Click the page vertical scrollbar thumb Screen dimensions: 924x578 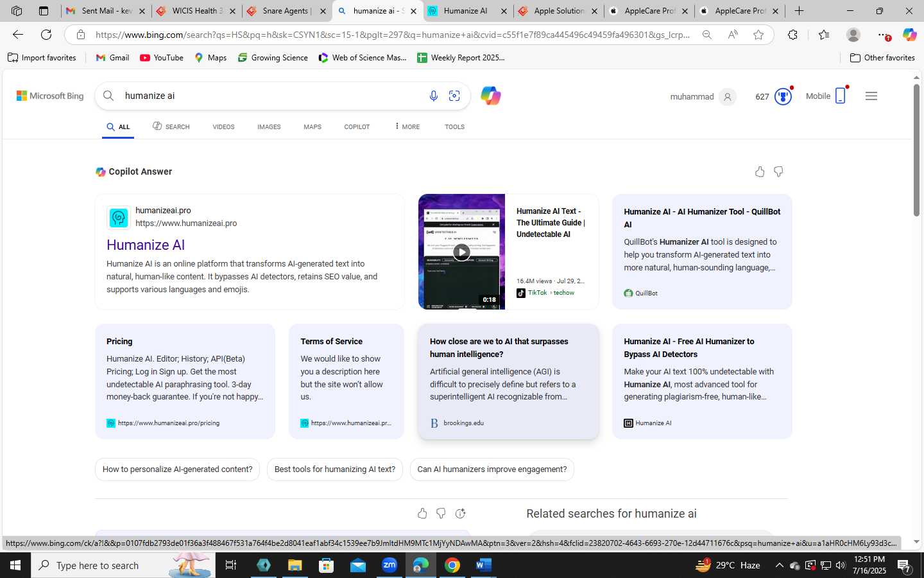tap(917, 149)
